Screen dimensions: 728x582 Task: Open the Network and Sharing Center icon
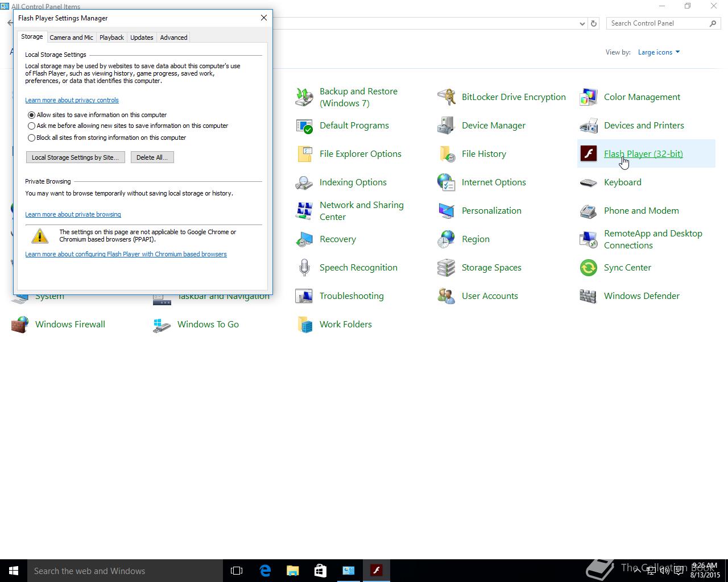coord(304,211)
